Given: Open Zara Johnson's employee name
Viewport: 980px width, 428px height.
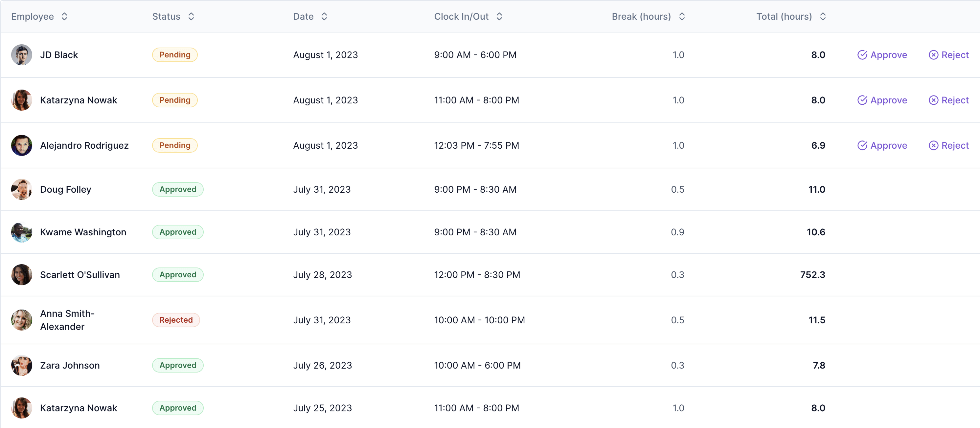Looking at the screenshot, I should (x=70, y=365).
